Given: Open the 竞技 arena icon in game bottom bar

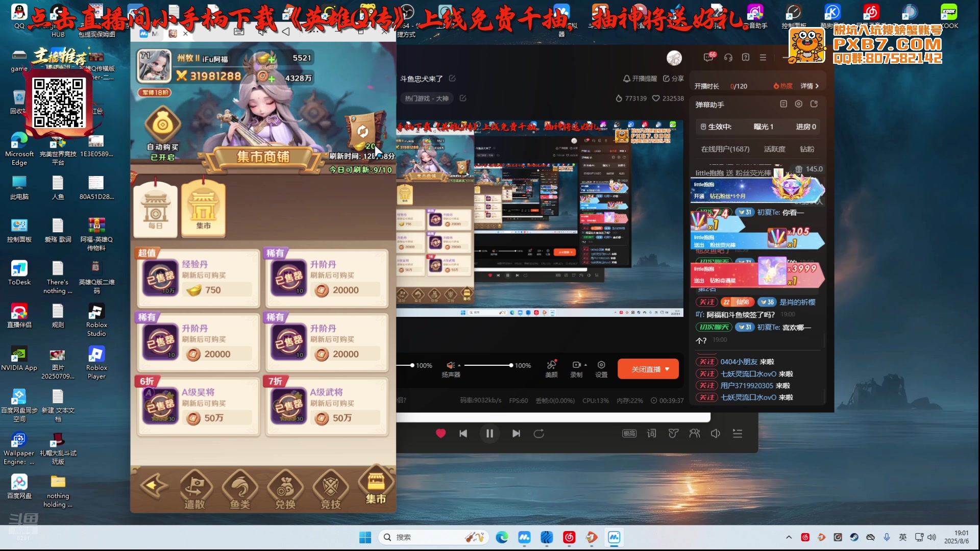Looking at the screenshot, I should click(331, 489).
